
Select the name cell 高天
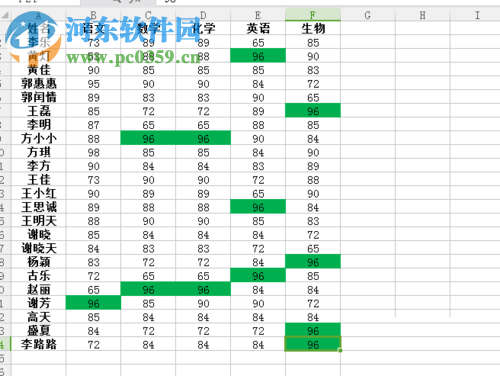click(39, 317)
